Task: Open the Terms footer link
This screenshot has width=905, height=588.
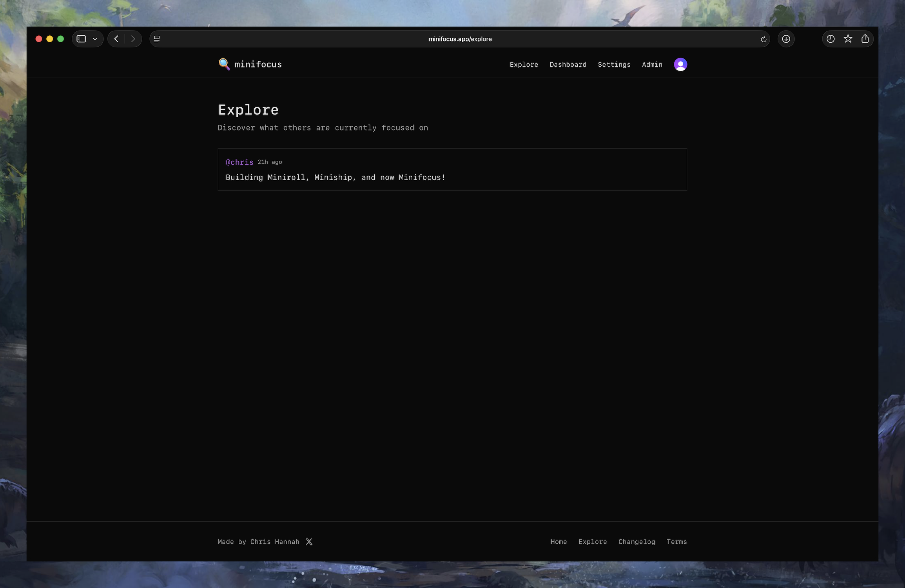Action: 676,542
